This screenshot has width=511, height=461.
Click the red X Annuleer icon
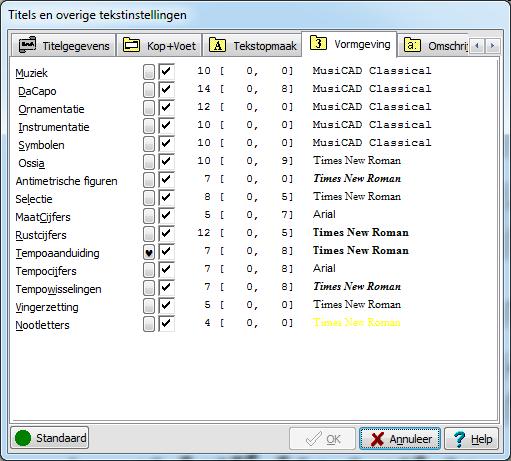tap(377, 439)
